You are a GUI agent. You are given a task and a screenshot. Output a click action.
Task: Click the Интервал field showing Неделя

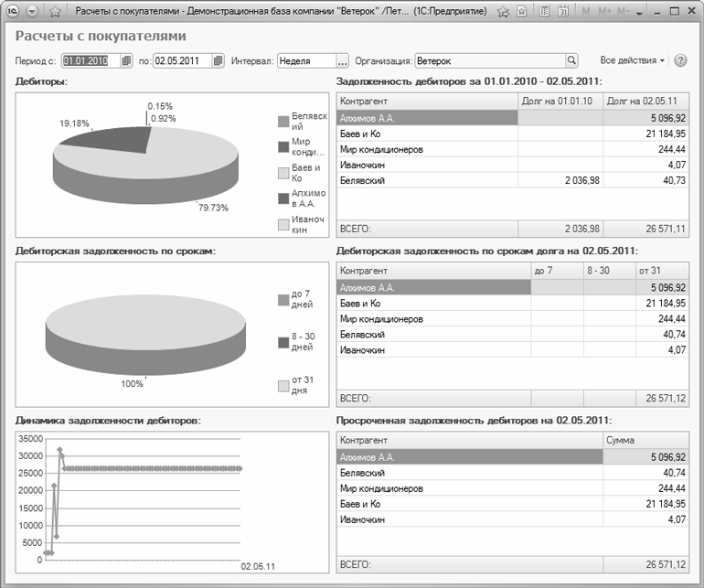tap(306, 60)
